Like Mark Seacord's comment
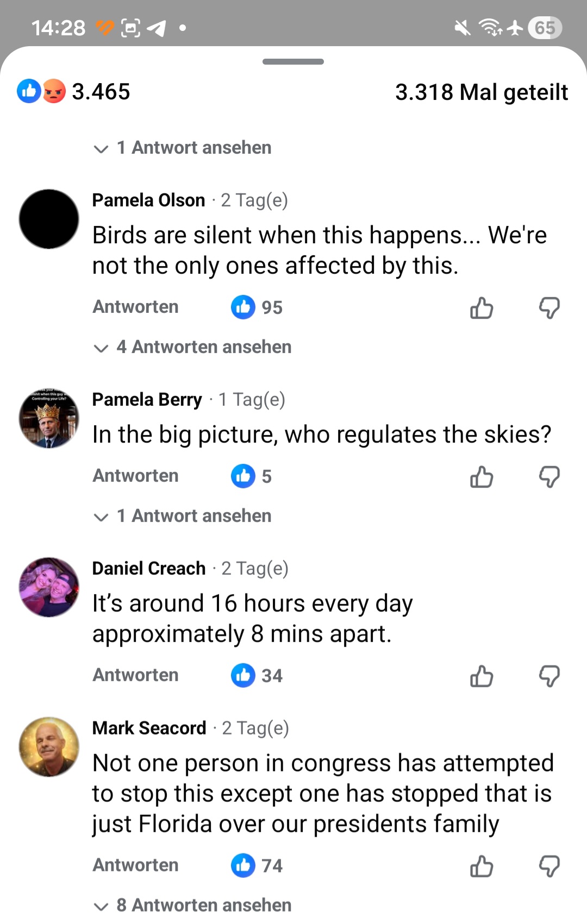Viewport: 587px width, 924px height. [481, 866]
